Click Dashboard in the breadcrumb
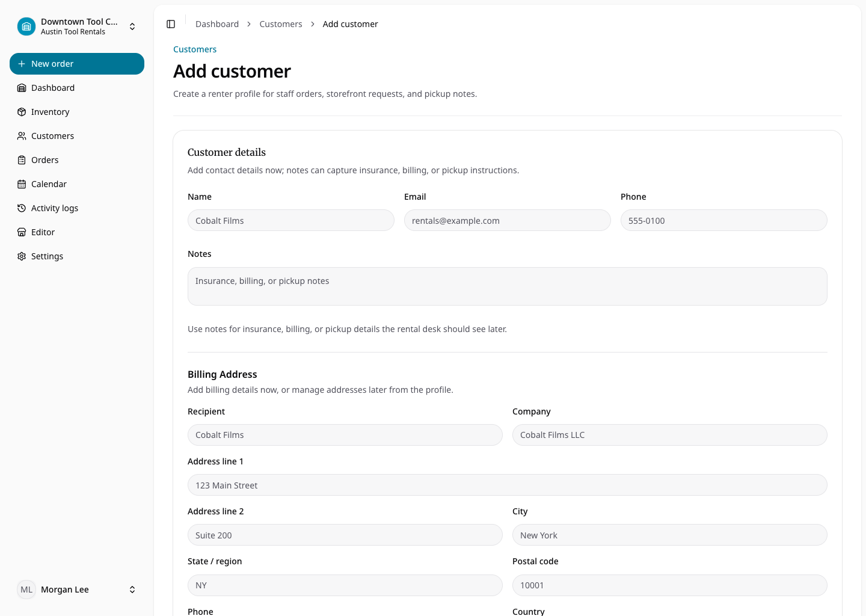Image resolution: width=866 pixels, height=616 pixels. (x=217, y=24)
